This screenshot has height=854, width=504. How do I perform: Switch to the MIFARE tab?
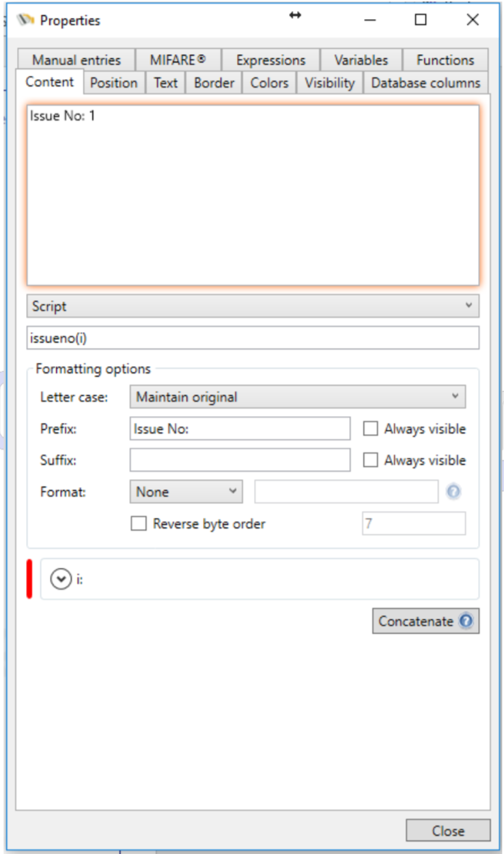pyautogui.click(x=178, y=60)
